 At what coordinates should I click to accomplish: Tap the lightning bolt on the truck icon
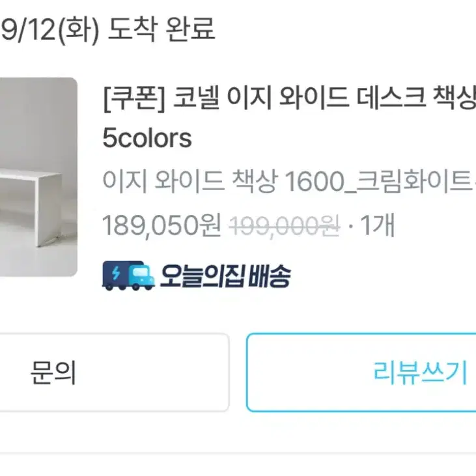click(116, 272)
